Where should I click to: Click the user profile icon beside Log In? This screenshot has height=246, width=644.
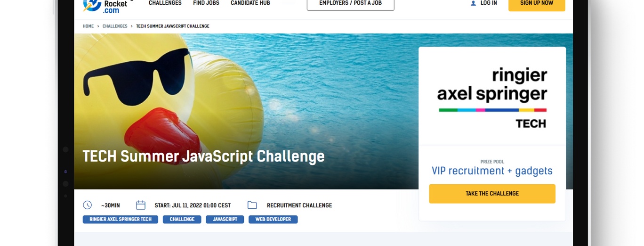tap(473, 3)
